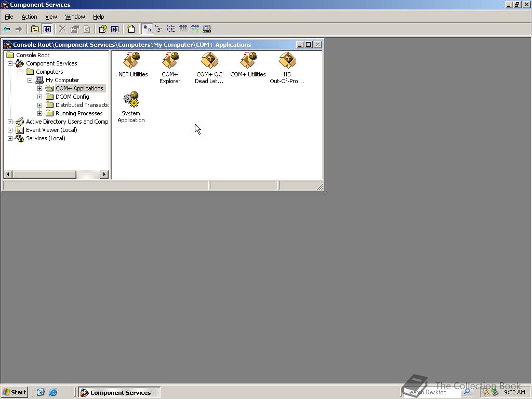The height and width of the screenshot is (399, 532).
Task: Select the COM+ QC Dead Letter icon
Action: coord(209,68)
